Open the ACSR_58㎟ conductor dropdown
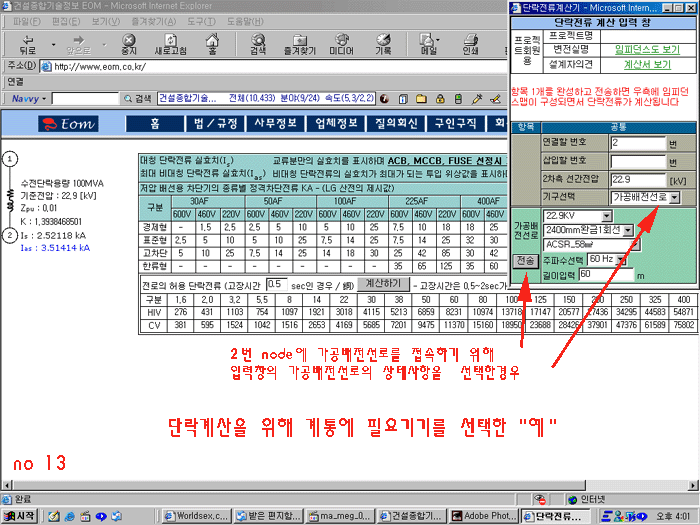The height and width of the screenshot is (525, 700). coord(635,245)
